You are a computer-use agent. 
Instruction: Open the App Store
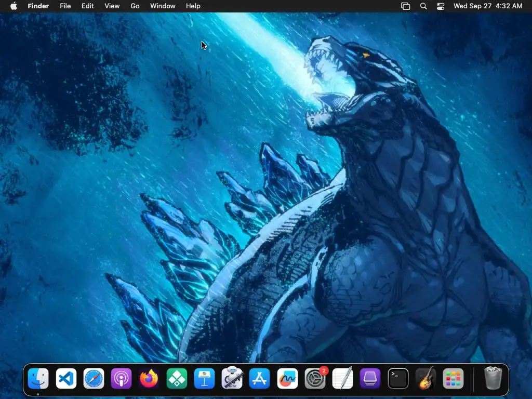point(260,378)
